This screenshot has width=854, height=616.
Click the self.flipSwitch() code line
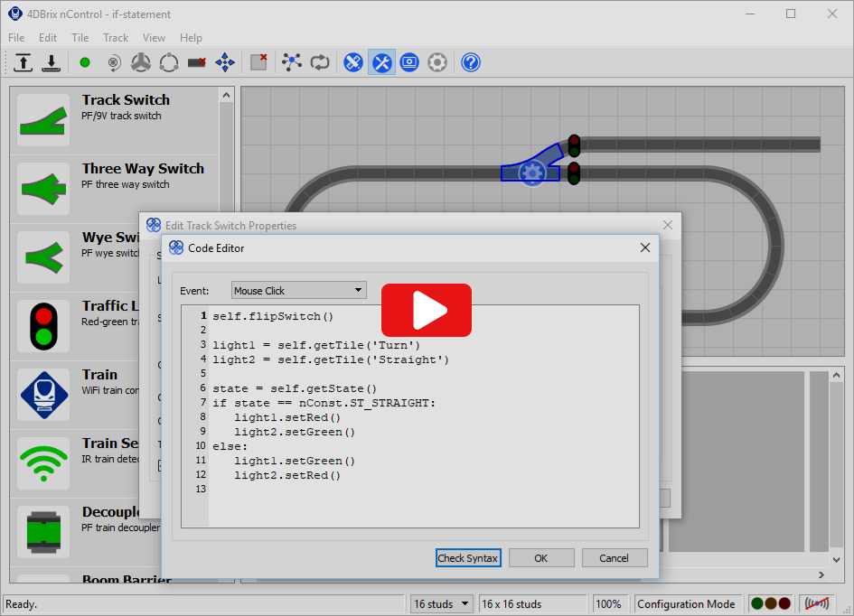pos(273,316)
